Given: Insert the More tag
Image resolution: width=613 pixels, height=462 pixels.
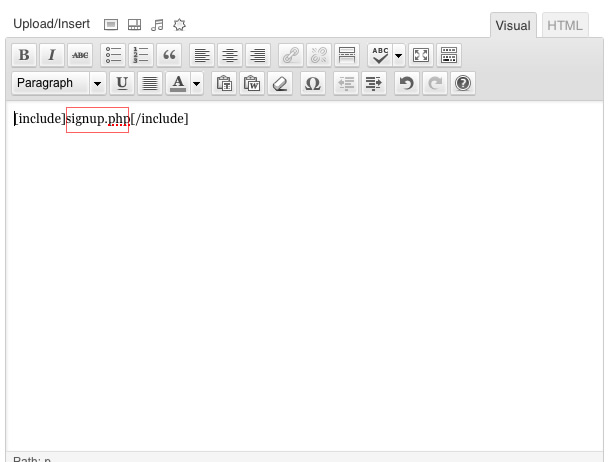Looking at the screenshot, I should click(x=347, y=55).
